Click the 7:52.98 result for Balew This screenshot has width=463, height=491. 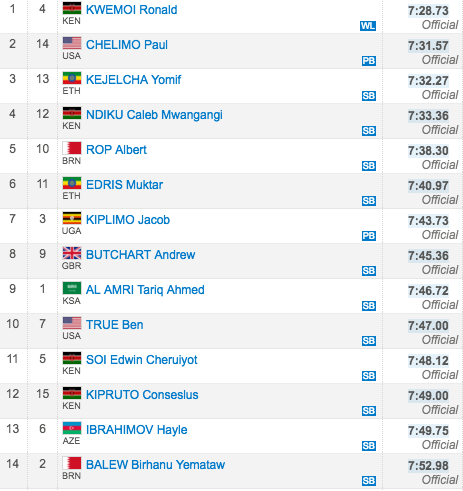coord(428,466)
